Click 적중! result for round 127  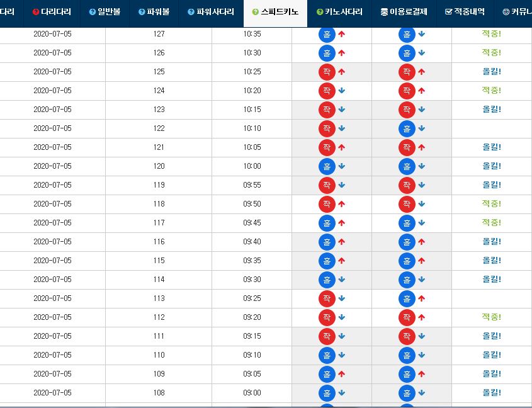[x=492, y=33]
